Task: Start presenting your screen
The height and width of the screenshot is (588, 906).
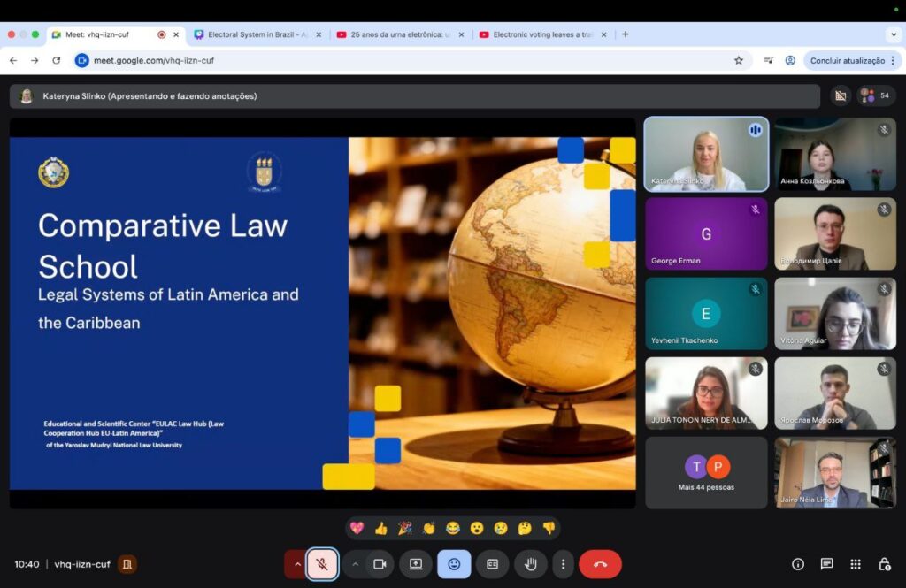Action: 416,564
